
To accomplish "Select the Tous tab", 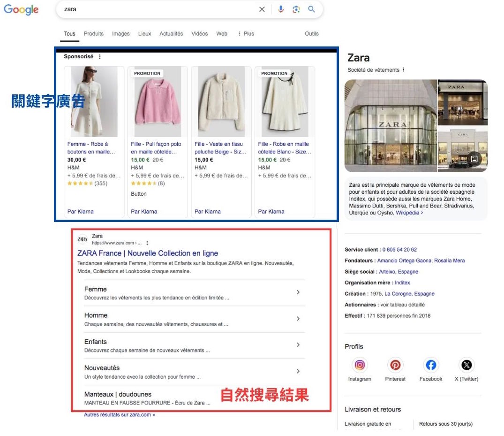I will click(x=69, y=34).
